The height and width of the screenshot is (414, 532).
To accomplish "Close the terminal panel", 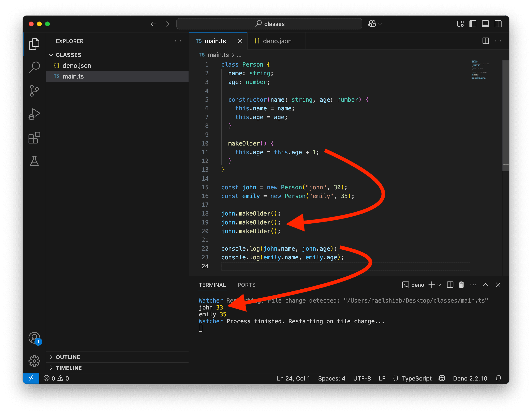I will coord(498,285).
